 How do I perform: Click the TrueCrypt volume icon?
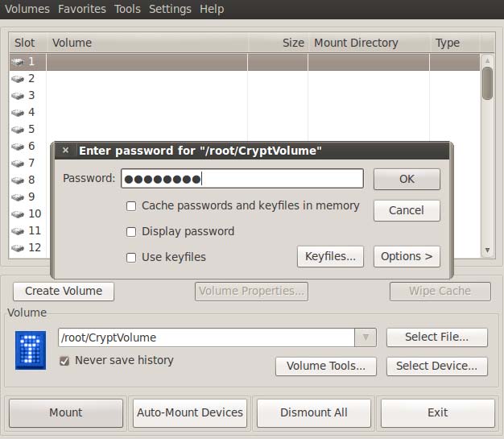(x=31, y=350)
